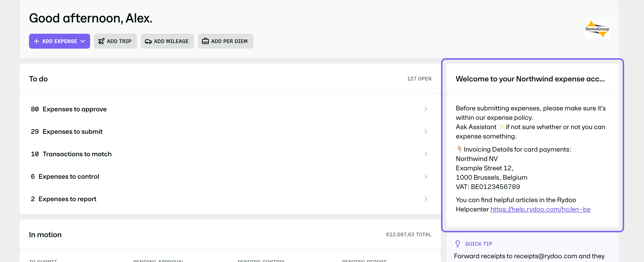Open the Expenses to report chevron arrow
Viewport: 644px width, 262px height.
pyautogui.click(x=425, y=199)
